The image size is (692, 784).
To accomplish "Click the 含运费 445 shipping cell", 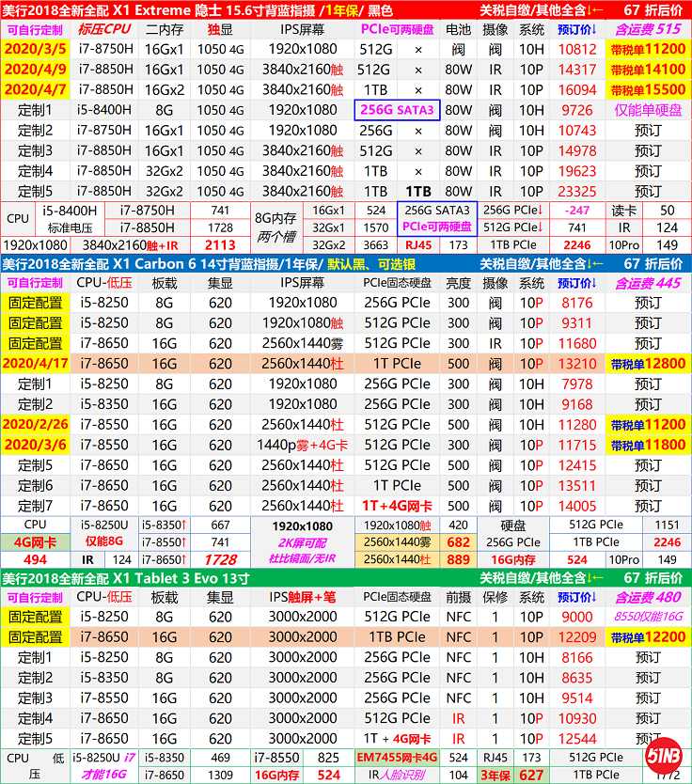I will [x=647, y=283].
